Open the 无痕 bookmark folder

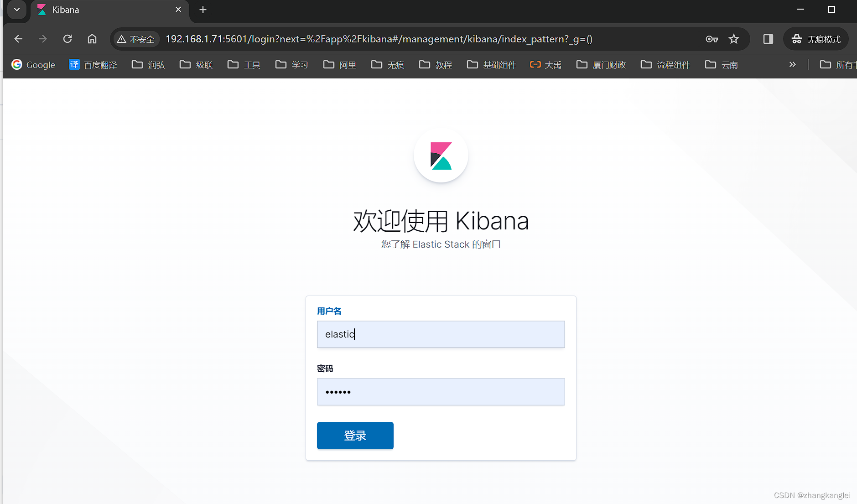click(x=388, y=65)
